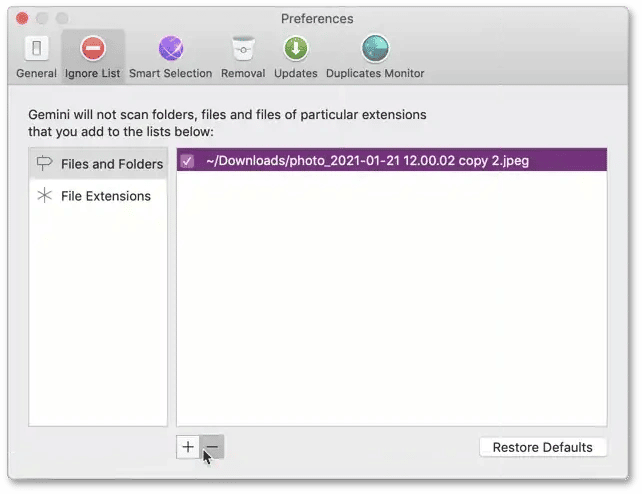642x494 pixels.
Task: Select File Extensions list category
Action: tap(98, 196)
